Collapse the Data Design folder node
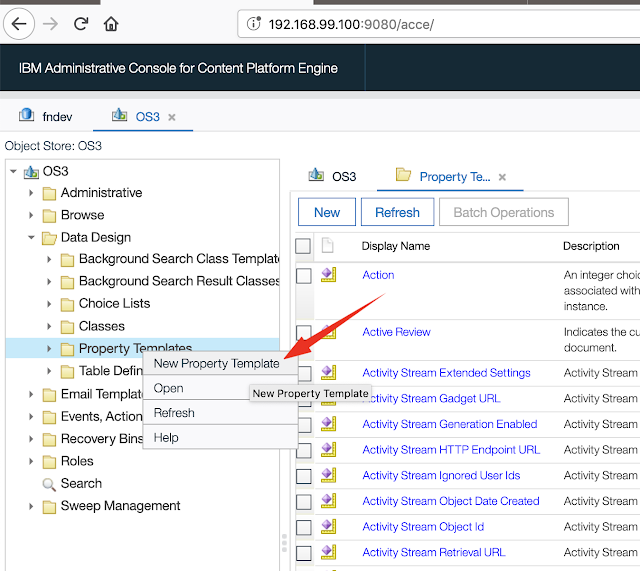 [31, 238]
